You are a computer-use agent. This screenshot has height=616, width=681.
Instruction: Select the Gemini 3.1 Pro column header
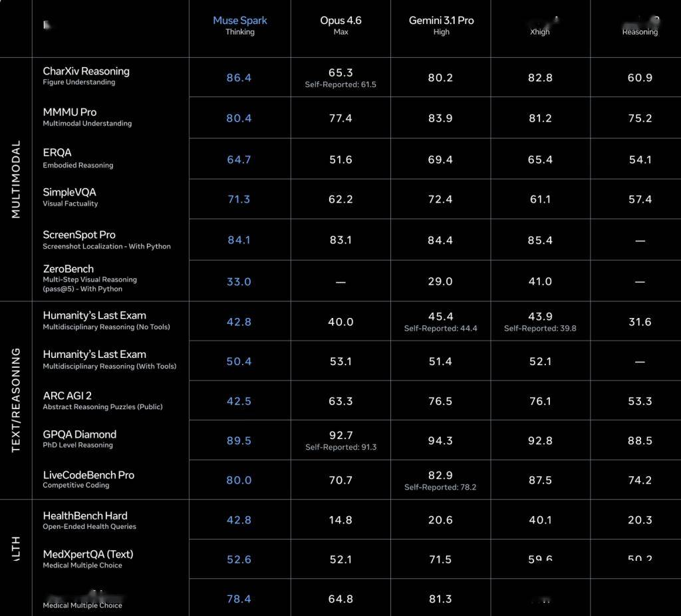coord(441,21)
